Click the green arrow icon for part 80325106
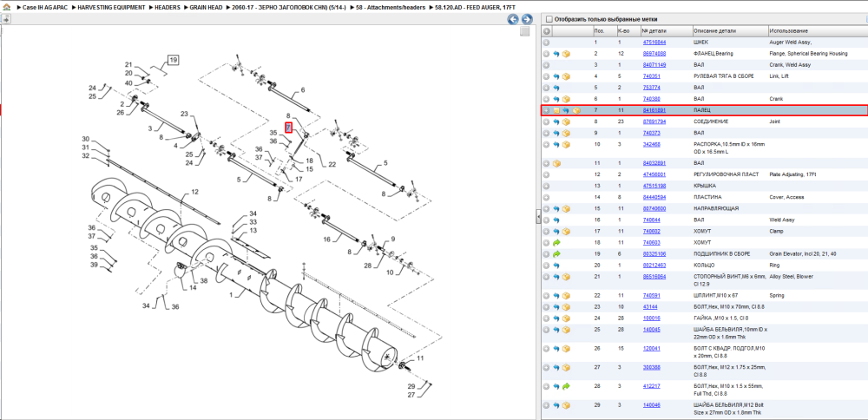This screenshot has height=420, width=868. tap(556, 254)
